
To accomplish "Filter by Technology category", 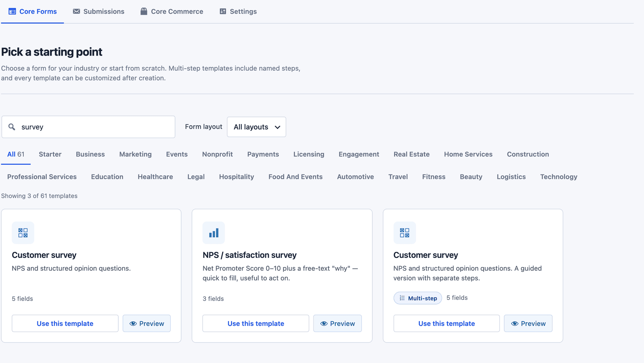I will [x=559, y=177].
